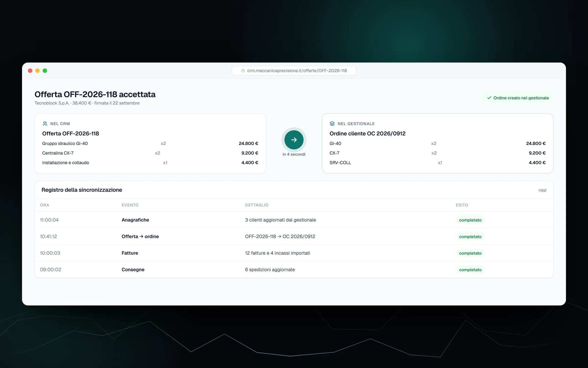Viewport: 588px width, 368px height.
Task: Click the ESITO column header
Action: tap(462, 205)
